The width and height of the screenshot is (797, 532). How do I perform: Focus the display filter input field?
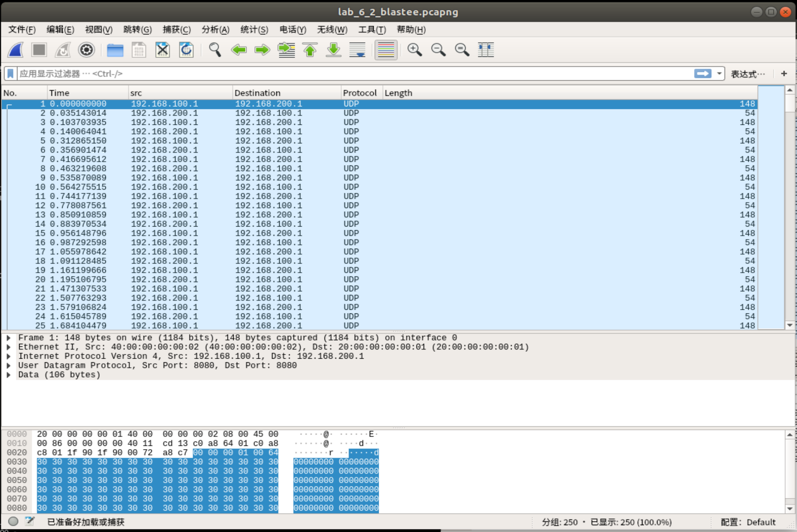click(355, 74)
